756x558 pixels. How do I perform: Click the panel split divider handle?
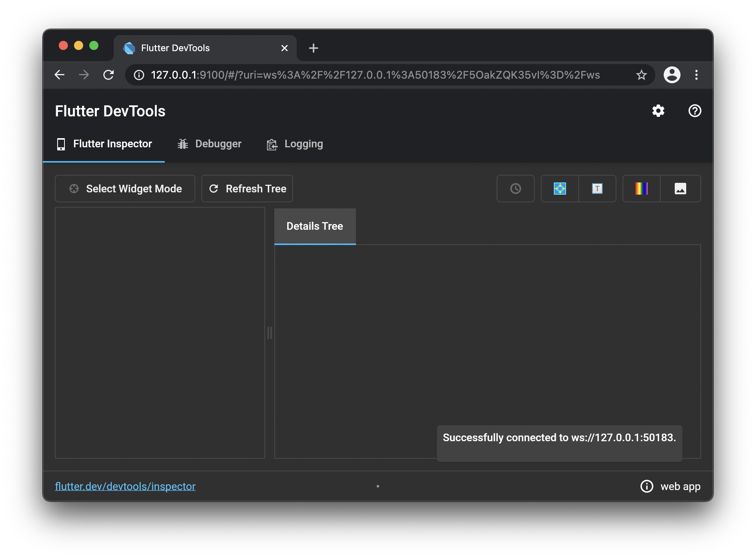click(270, 333)
